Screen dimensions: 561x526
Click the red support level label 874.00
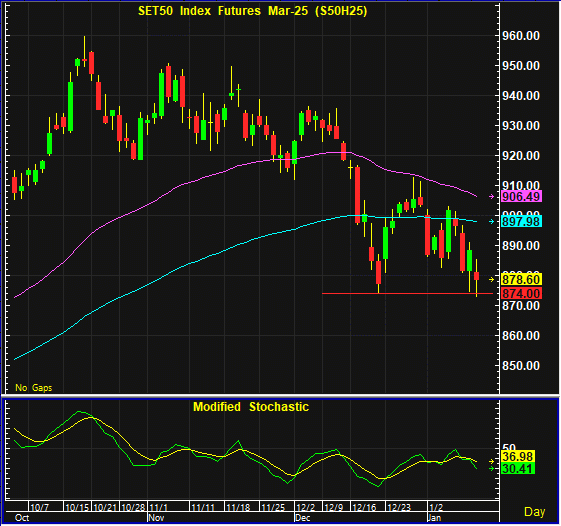coord(521,293)
